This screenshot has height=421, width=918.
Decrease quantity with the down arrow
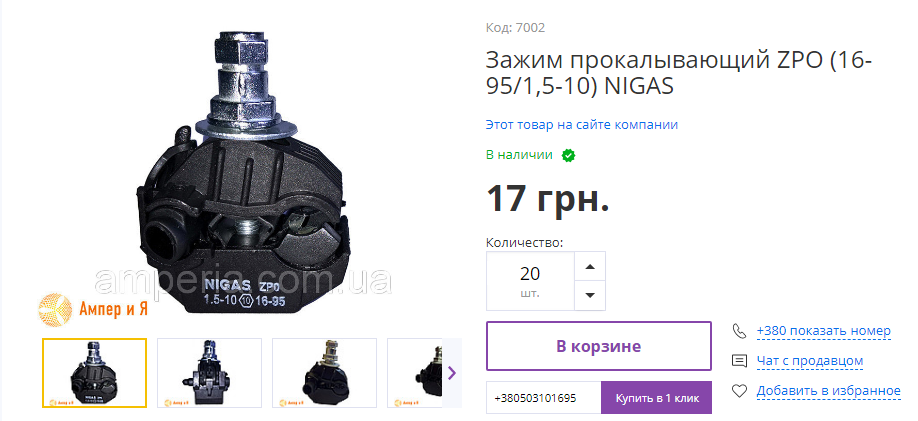tap(590, 296)
